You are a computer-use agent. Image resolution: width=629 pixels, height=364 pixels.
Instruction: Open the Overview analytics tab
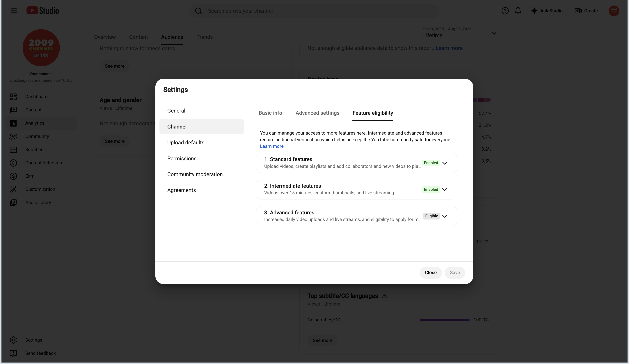[105, 37]
